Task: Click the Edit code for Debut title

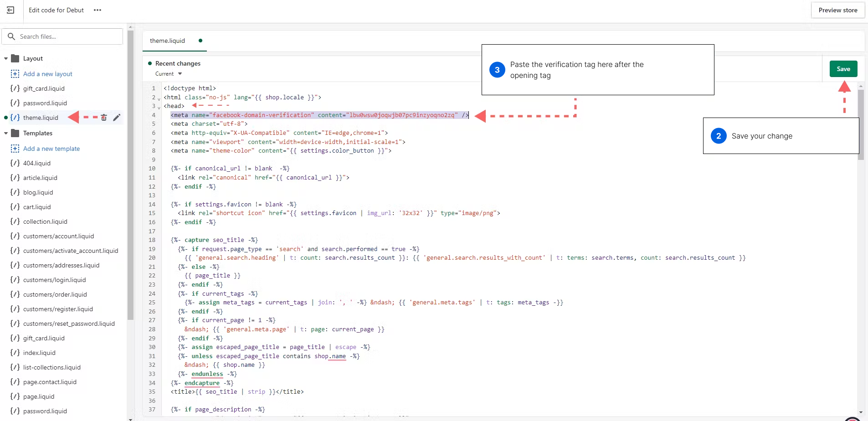Action: tap(56, 10)
